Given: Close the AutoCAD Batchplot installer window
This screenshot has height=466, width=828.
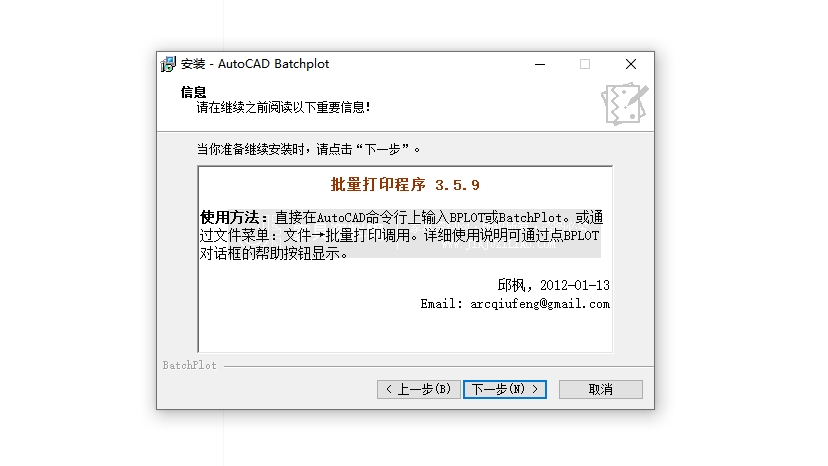Looking at the screenshot, I should pos(631,64).
